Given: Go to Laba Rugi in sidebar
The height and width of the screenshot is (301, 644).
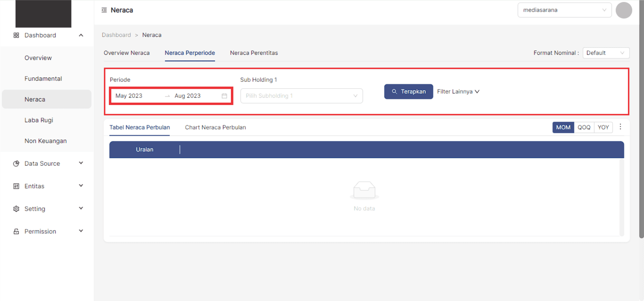Looking at the screenshot, I should tap(39, 120).
